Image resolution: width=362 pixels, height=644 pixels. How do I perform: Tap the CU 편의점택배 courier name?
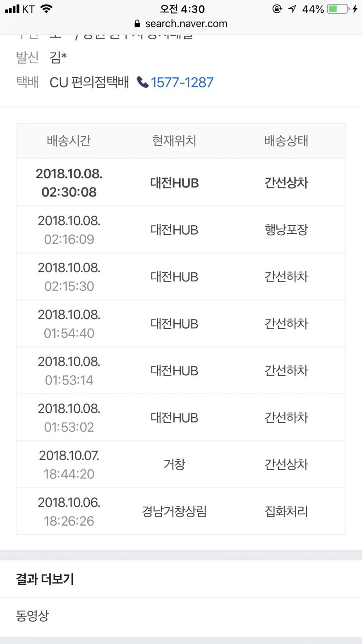coord(89,82)
